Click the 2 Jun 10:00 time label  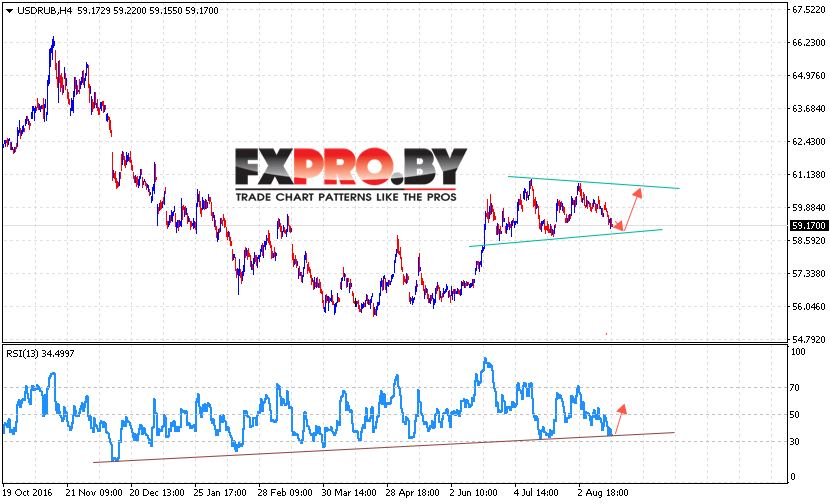click(474, 493)
